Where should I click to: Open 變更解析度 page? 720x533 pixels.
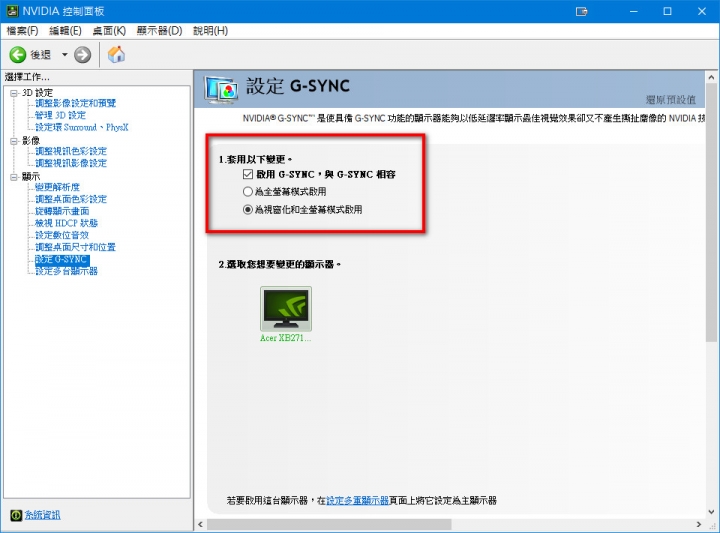click(57, 187)
